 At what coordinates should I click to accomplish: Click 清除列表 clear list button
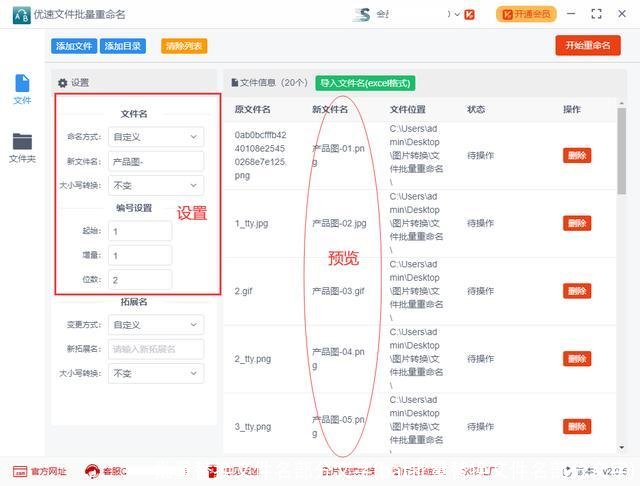(184, 46)
